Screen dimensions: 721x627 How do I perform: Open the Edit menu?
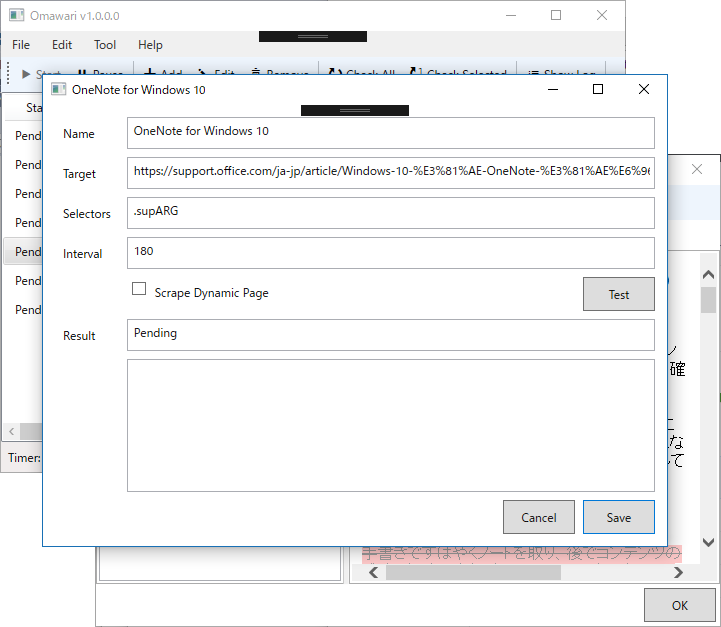62,45
